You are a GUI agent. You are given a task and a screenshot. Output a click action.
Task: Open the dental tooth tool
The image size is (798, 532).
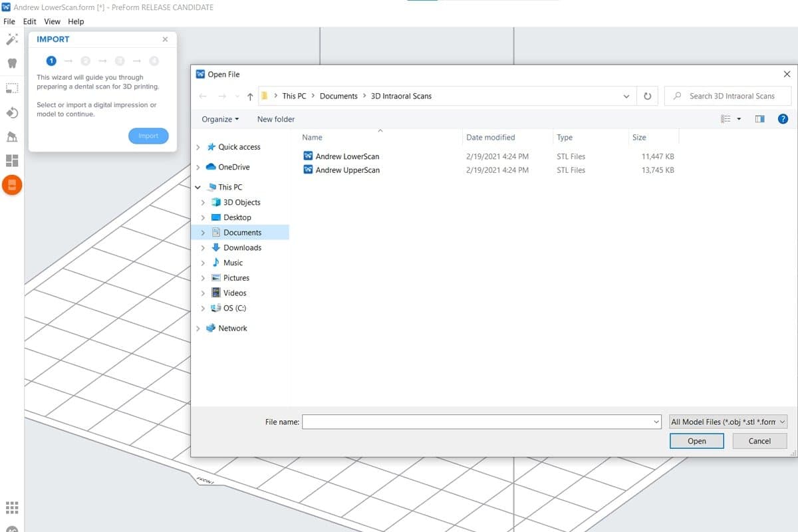pos(12,64)
